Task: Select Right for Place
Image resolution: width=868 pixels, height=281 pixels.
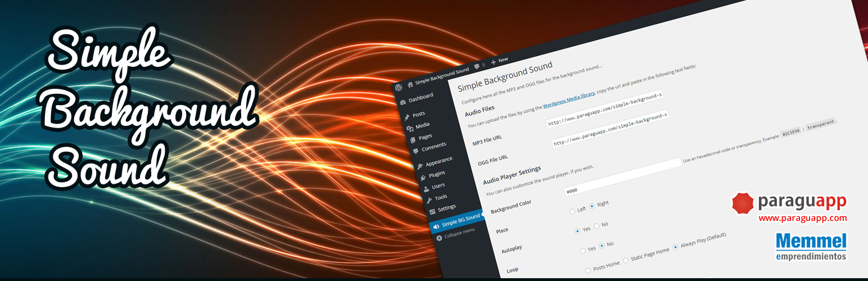Action: pos(592,206)
